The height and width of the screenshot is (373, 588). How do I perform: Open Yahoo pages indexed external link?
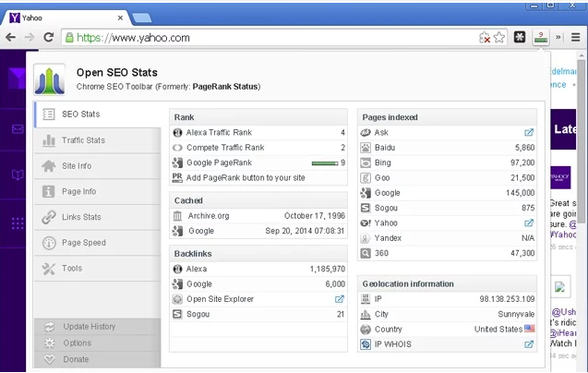[529, 223]
